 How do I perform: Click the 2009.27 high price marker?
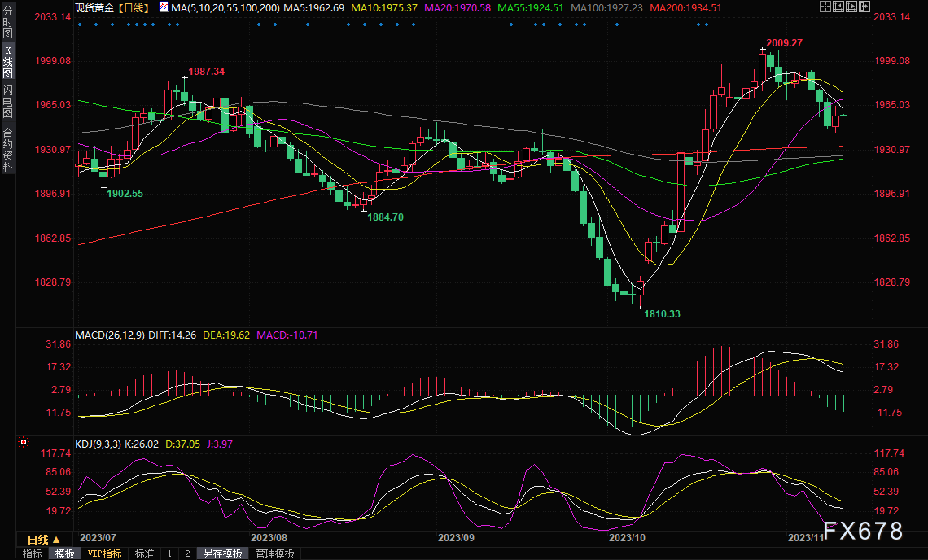[x=784, y=43]
